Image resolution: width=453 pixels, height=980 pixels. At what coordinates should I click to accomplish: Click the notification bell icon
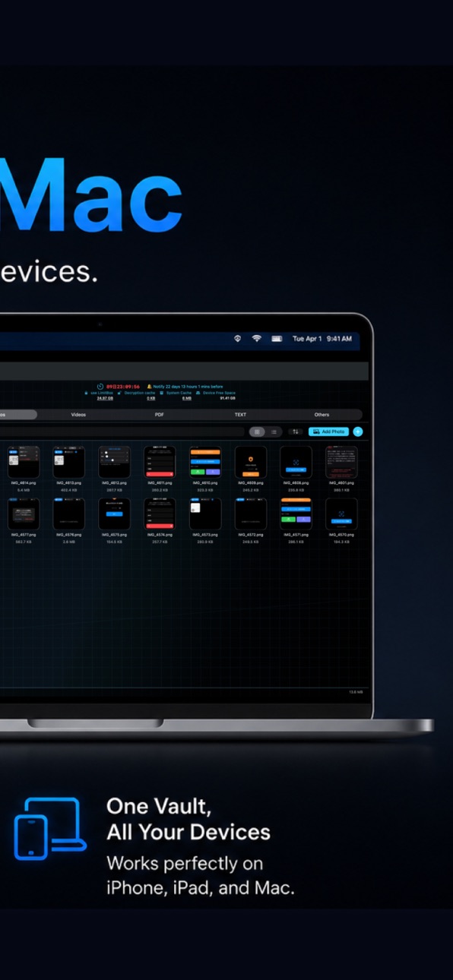(150, 386)
